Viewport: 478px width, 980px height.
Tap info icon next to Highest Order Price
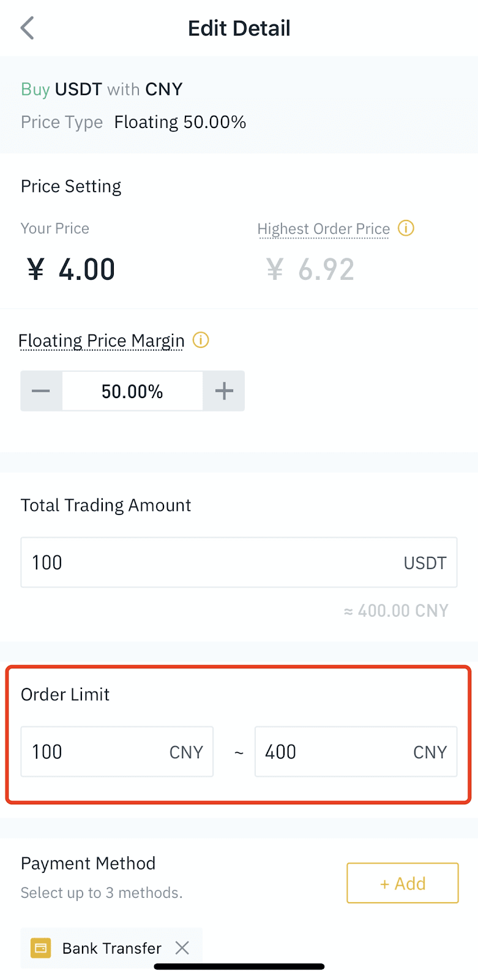pos(406,228)
